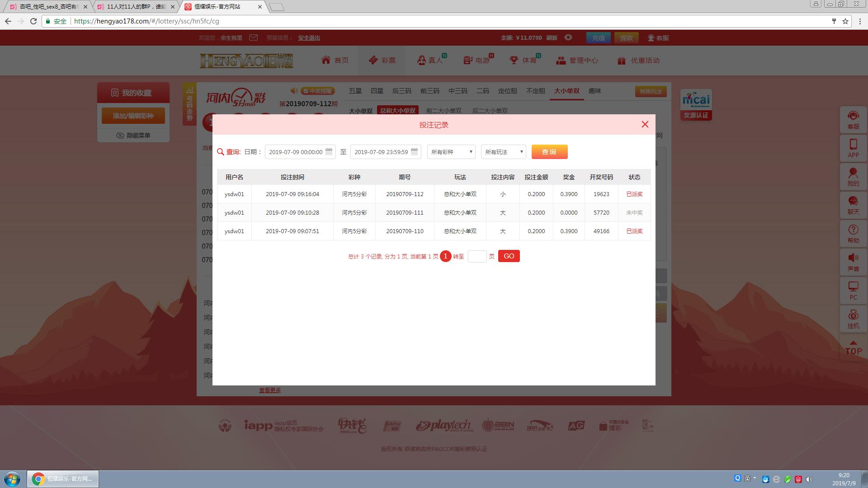Screen dimensions: 868x488
Task: Click the page number jump input box
Action: pos(477,256)
